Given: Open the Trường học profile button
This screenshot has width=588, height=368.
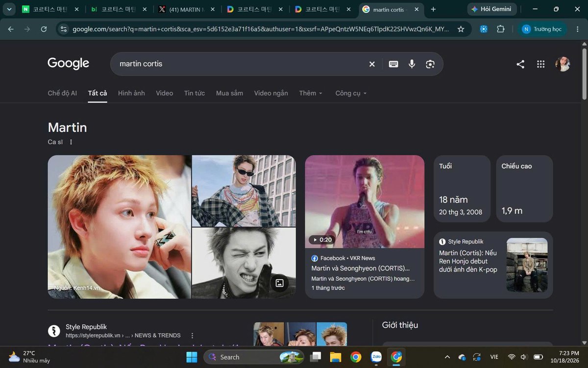Looking at the screenshot, I should pyautogui.click(x=542, y=29).
